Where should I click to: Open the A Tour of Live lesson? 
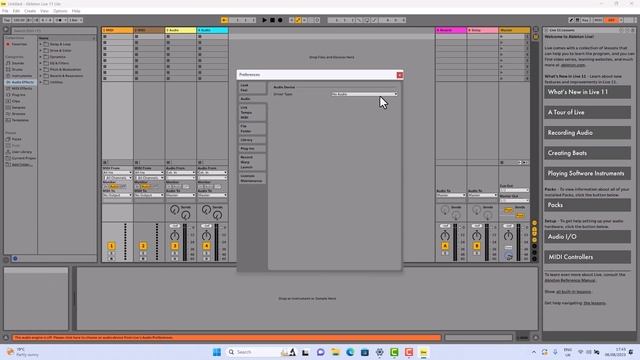pyautogui.click(x=587, y=112)
